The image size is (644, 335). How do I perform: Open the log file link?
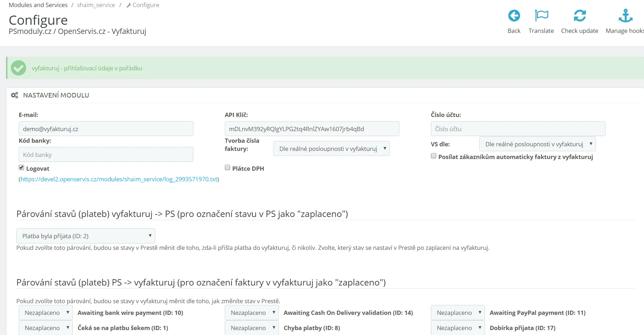pyautogui.click(x=119, y=179)
